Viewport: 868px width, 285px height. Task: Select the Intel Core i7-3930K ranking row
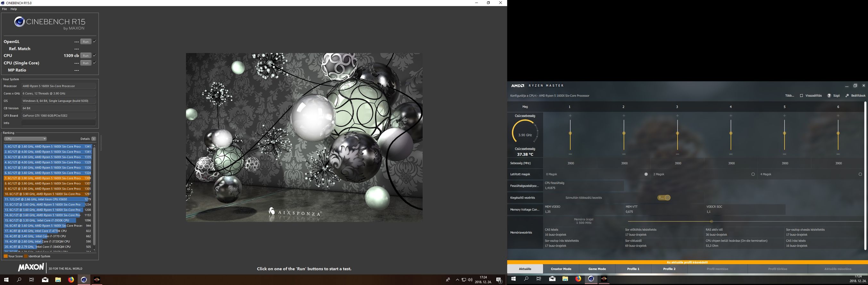pyautogui.click(x=47, y=220)
